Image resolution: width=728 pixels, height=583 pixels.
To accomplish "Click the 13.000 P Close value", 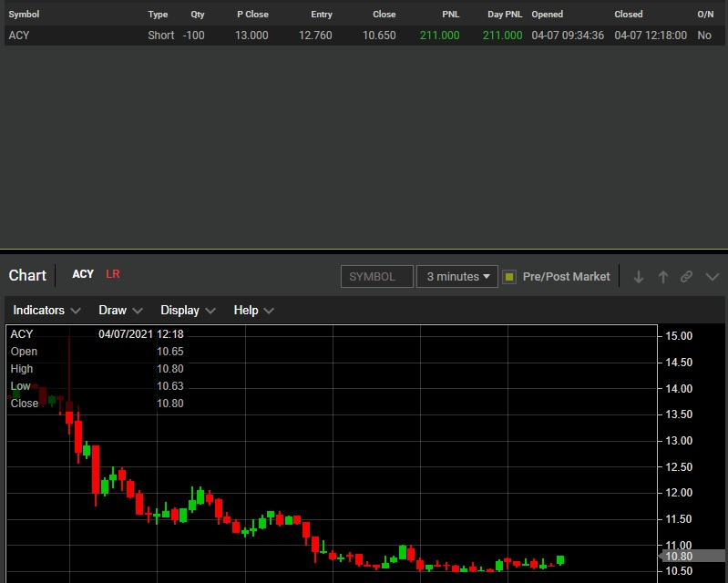I will [x=251, y=36].
